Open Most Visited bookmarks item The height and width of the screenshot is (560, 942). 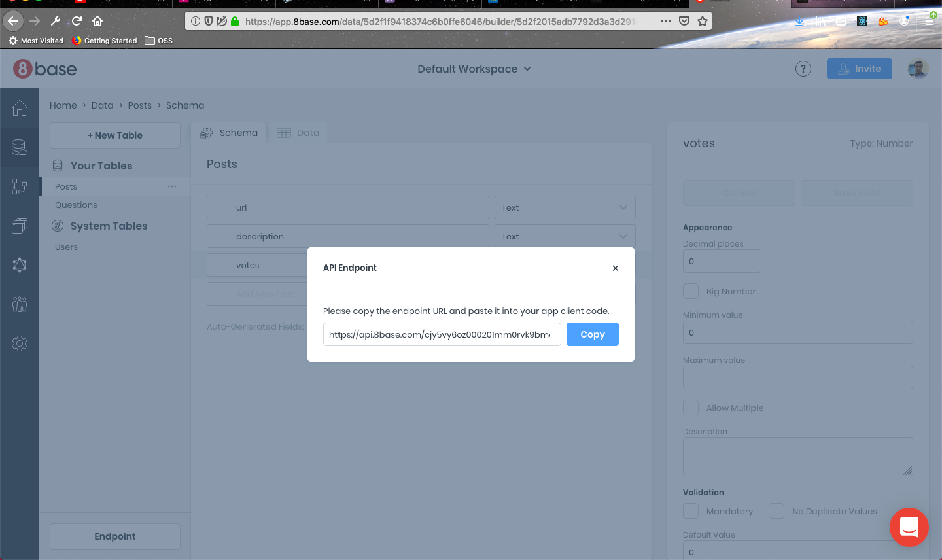pos(36,41)
